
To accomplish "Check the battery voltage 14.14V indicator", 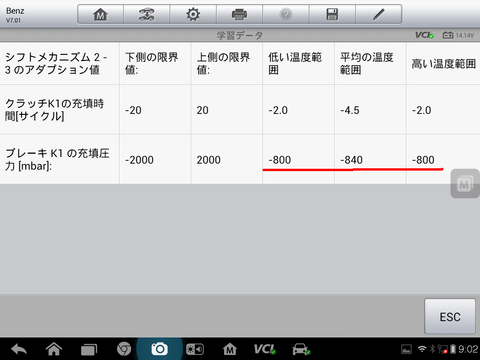I will pos(458,35).
